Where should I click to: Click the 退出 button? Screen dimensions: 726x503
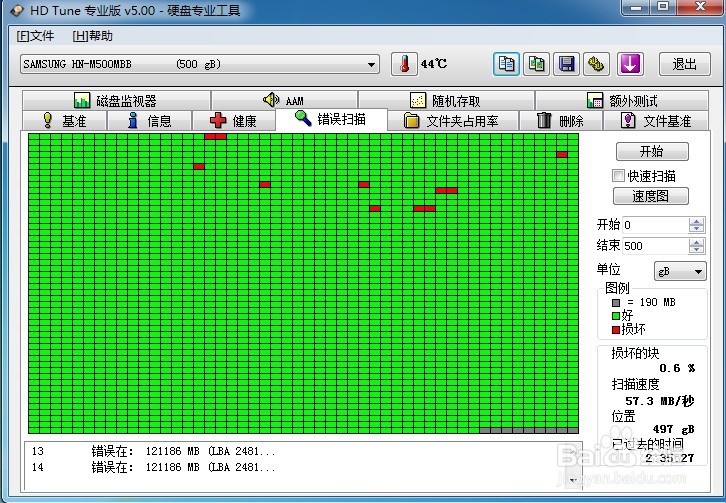pos(684,64)
